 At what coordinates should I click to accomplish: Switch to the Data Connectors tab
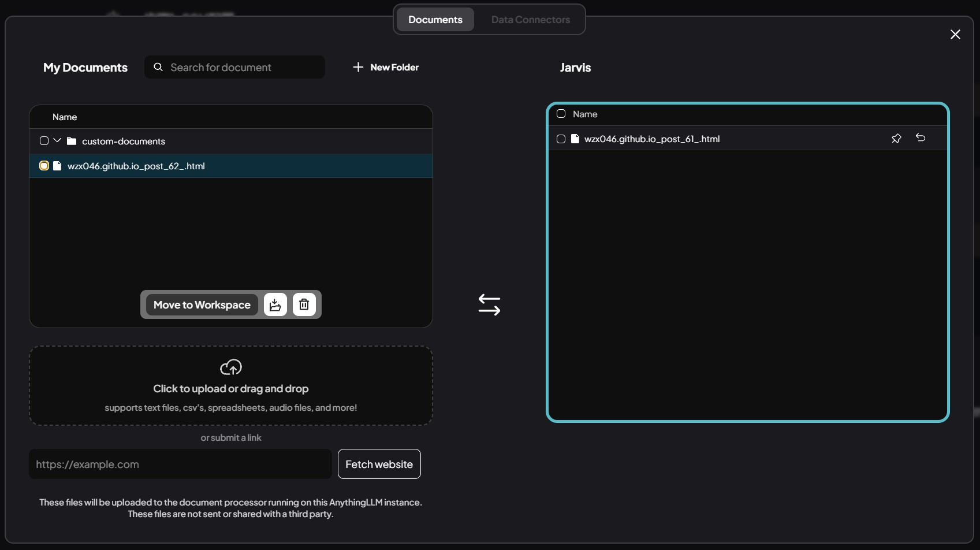click(x=530, y=20)
